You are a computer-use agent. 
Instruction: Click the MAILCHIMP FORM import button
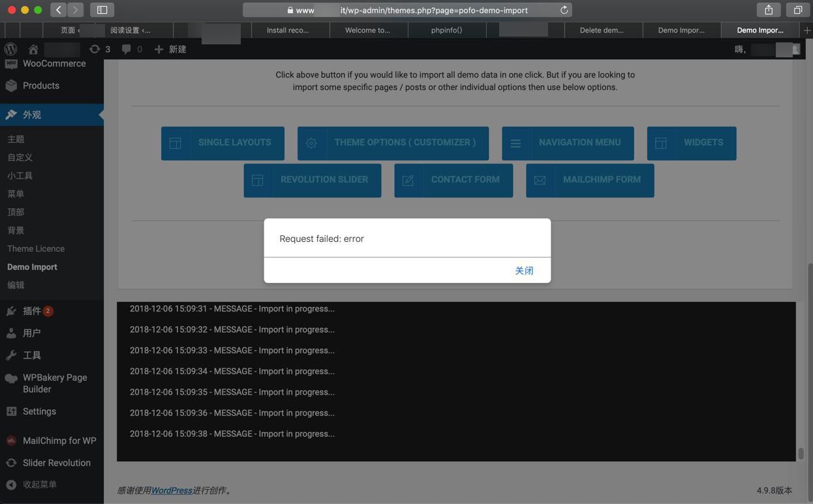tap(590, 180)
